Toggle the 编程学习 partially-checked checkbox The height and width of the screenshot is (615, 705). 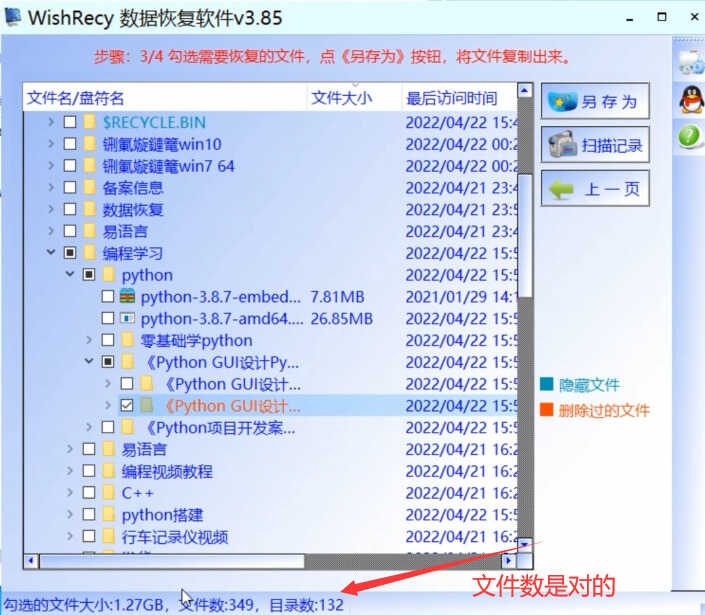pyautogui.click(x=70, y=253)
